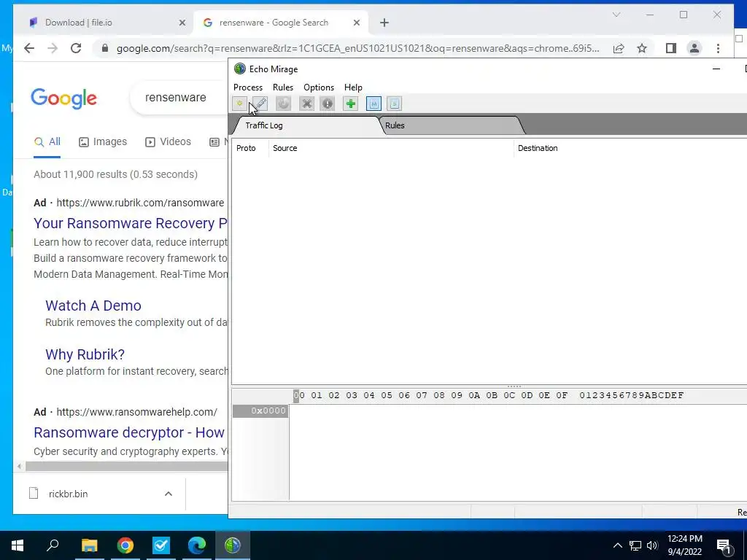Open Your Ransomware Recovery ad link
747x560 pixels.
130,223
